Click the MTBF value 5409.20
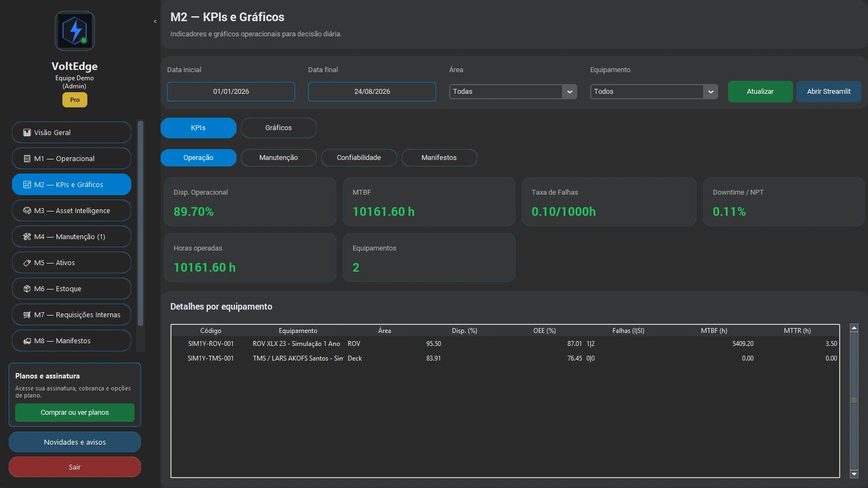The width and height of the screenshot is (868, 488). pyautogui.click(x=743, y=344)
